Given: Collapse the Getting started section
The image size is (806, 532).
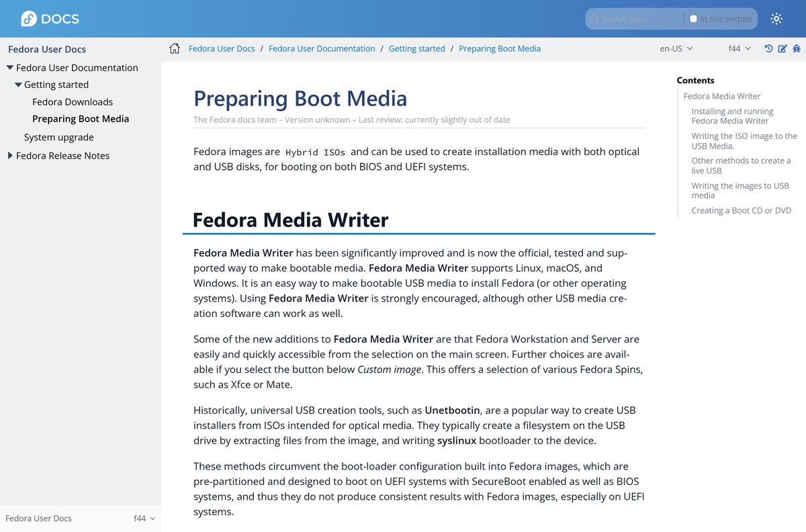Looking at the screenshot, I should point(18,85).
